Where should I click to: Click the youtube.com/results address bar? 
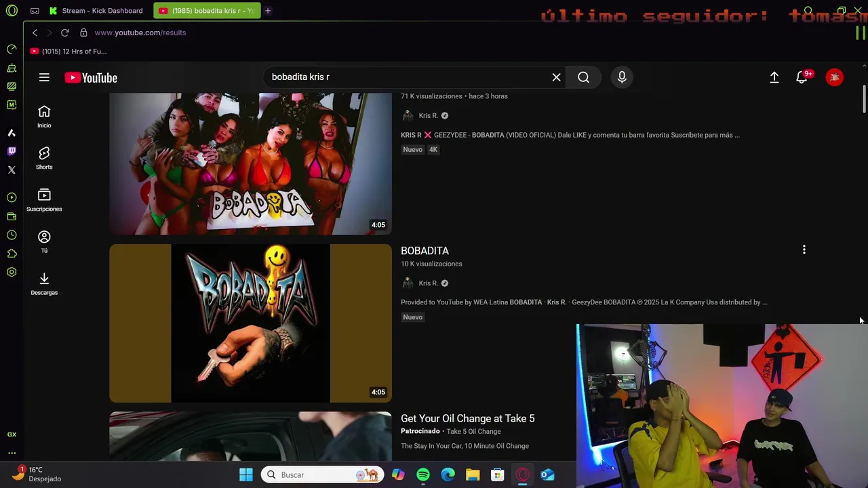click(x=140, y=33)
